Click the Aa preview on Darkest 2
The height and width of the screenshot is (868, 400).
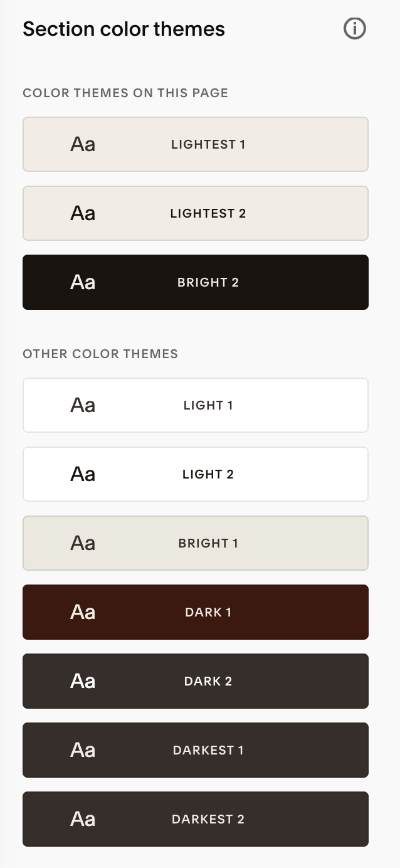pos(83,819)
